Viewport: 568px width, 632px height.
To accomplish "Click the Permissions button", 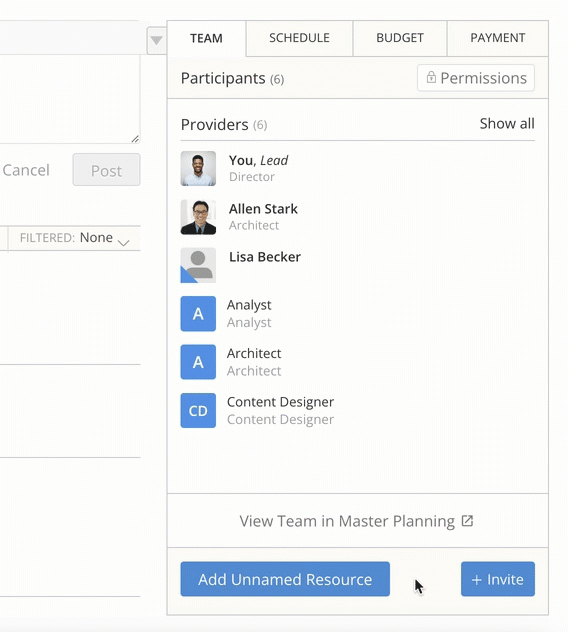I will tap(476, 78).
